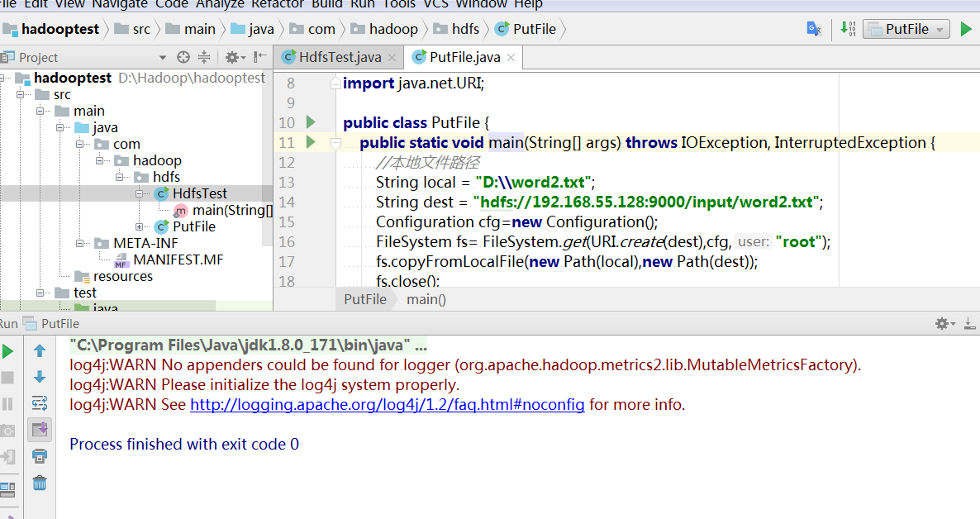
Task: Select MANIFEST.MF in the project tree
Action: [x=178, y=259]
